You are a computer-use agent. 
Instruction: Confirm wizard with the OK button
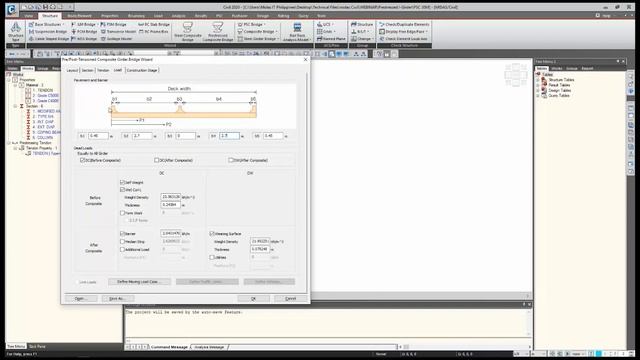click(253, 298)
